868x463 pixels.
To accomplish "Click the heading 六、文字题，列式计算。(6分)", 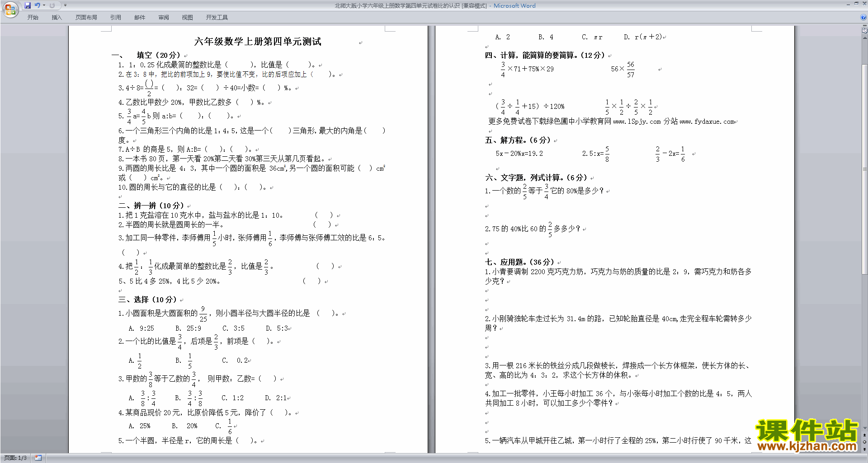I will tap(536, 178).
